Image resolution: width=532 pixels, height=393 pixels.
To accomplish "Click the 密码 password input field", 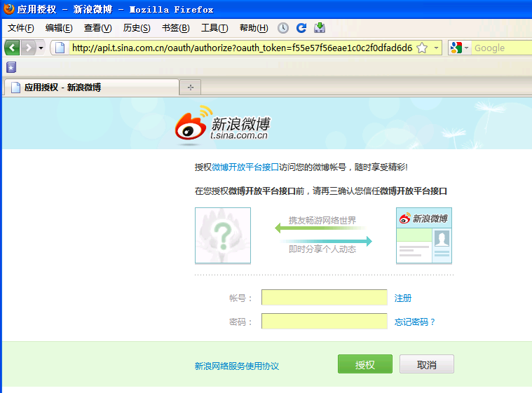I will [x=325, y=321].
